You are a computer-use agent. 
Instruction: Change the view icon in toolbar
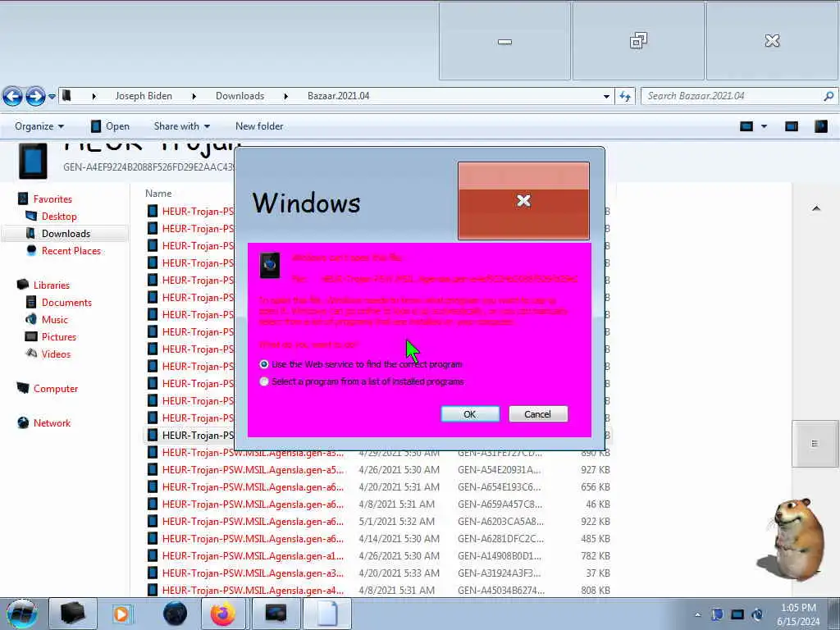tap(746, 126)
